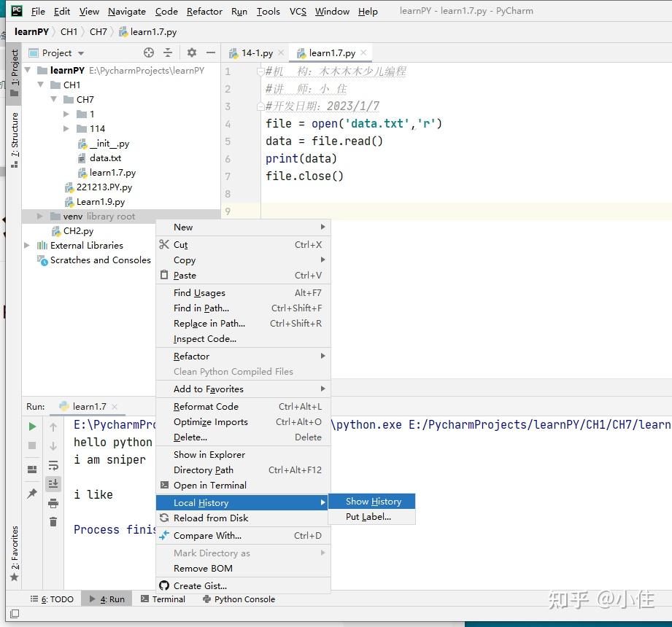Click Put Label in Local History submenu

(x=372, y=516)
